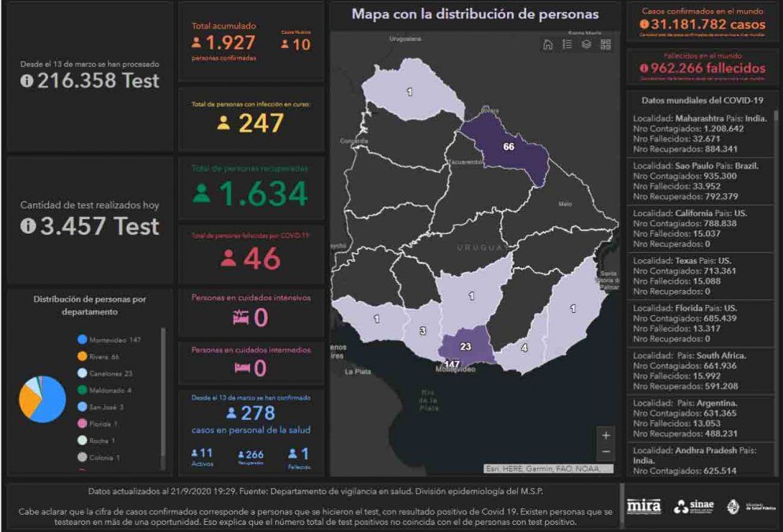
Task: Click the Esri, HERE, Garmin attribution text
Action: click(547, 468)
